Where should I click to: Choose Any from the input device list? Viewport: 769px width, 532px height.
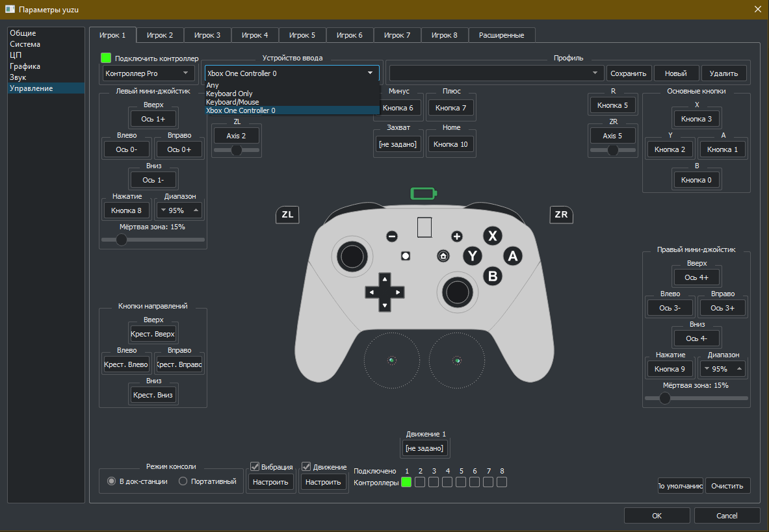[292, 85]
